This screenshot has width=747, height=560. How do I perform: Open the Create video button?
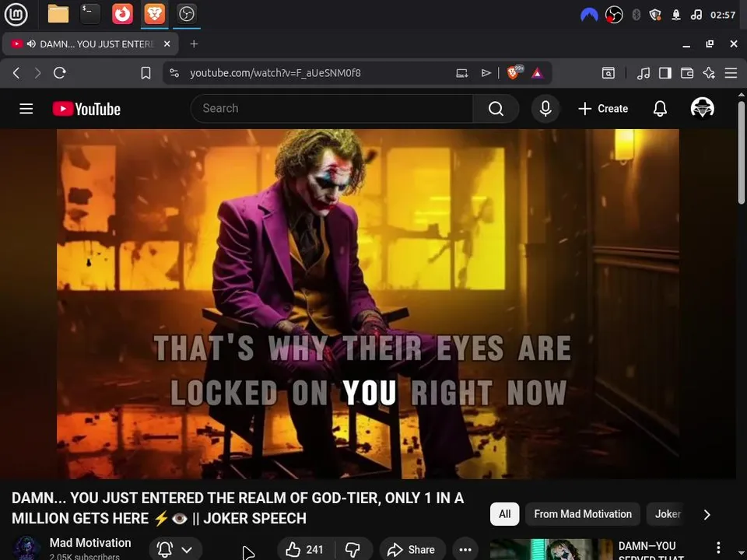[x=603, y=109]
